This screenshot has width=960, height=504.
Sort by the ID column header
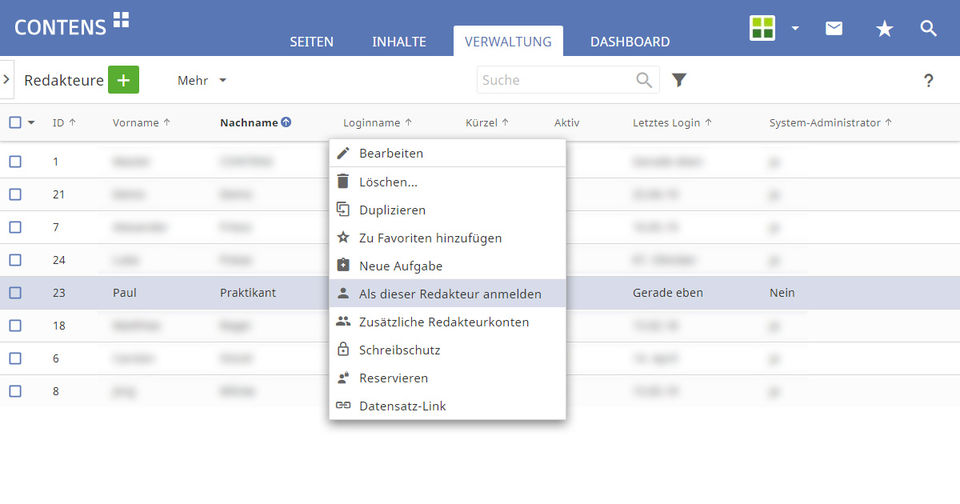tap(64, 122)
